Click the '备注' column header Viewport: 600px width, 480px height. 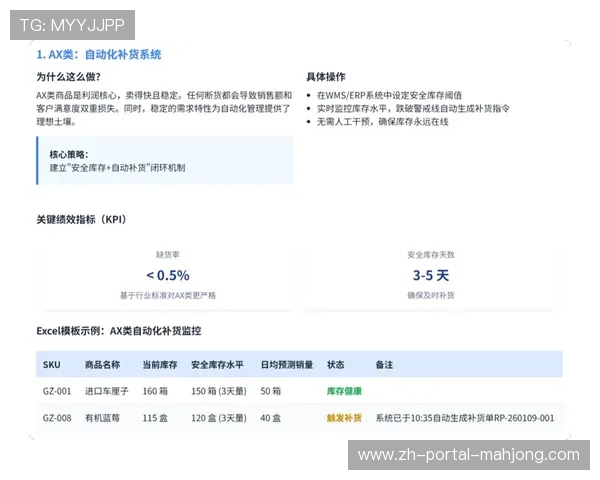384,365
